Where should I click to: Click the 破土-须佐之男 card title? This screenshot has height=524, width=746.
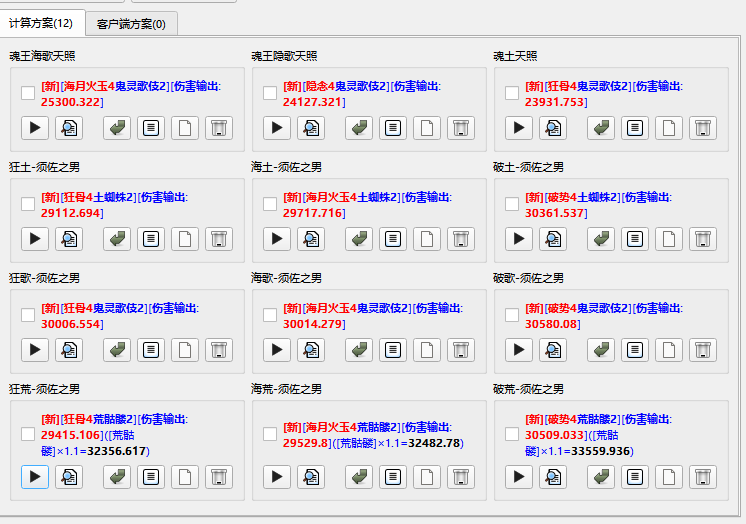click(x=528, y=167)
